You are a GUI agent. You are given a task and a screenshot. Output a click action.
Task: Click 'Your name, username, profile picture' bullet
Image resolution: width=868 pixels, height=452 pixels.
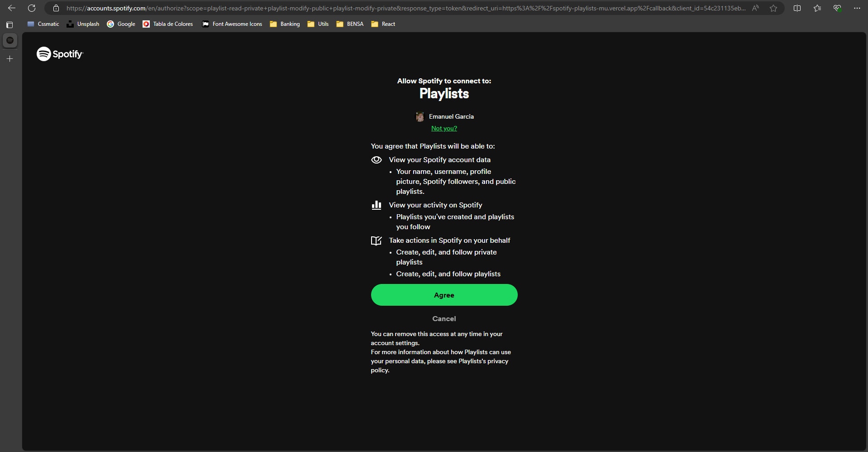[x=456, y=182]
